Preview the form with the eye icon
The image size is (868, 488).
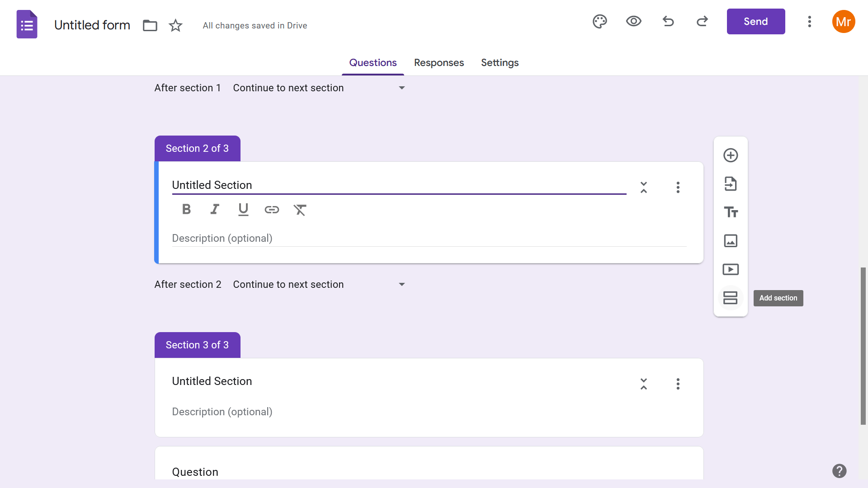point(633,21)
